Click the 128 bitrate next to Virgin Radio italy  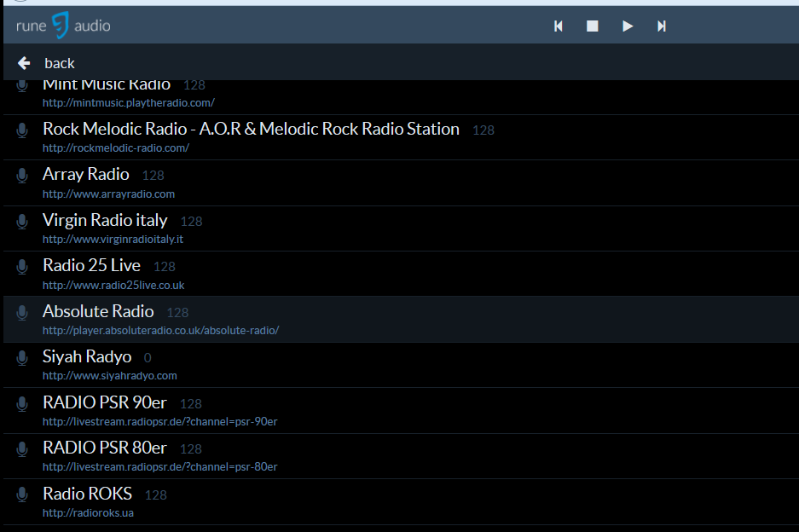(x=192, y=222)
